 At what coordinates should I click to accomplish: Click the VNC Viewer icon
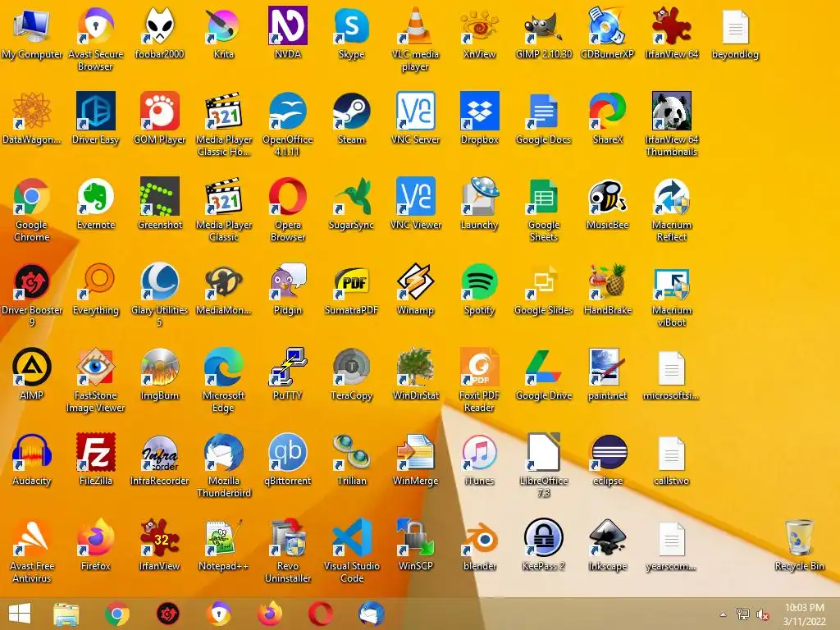(x=415, y=196)
